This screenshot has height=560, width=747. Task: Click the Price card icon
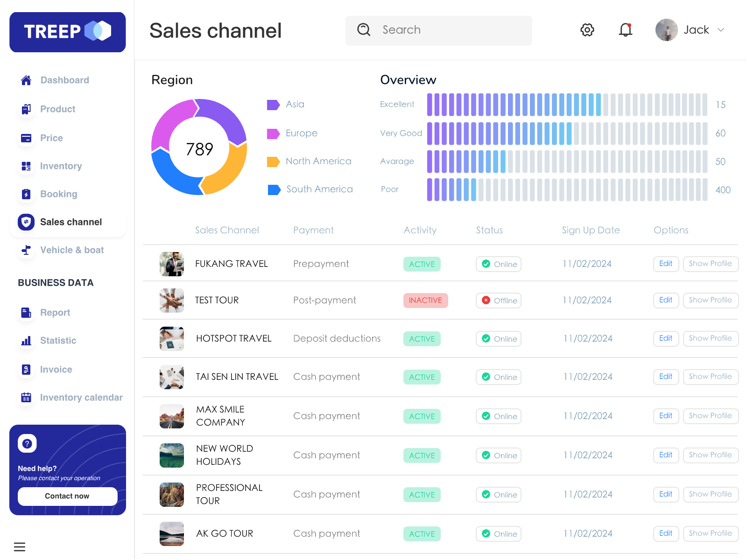[26, 138]
